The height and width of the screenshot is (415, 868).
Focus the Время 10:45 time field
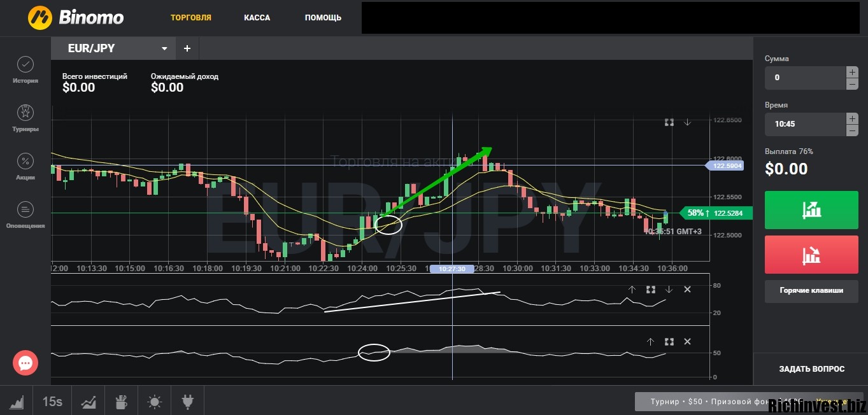[x=805, y=124]
